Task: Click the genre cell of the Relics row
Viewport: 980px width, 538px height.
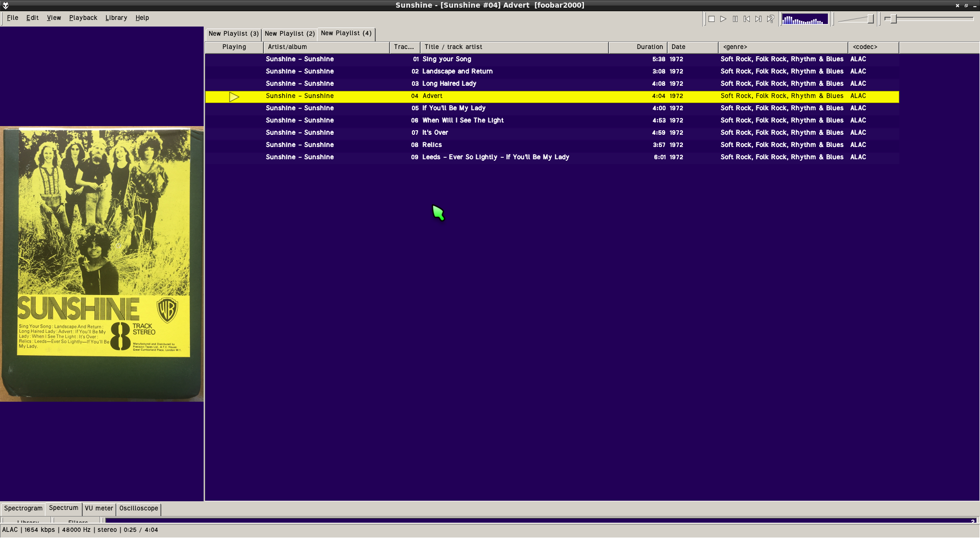Action: (x=782, y=145)
